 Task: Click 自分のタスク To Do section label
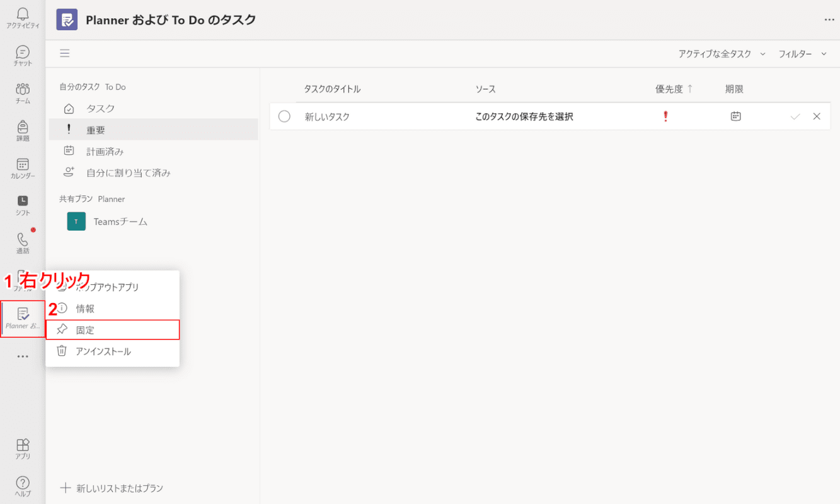(x=93, y=87)
